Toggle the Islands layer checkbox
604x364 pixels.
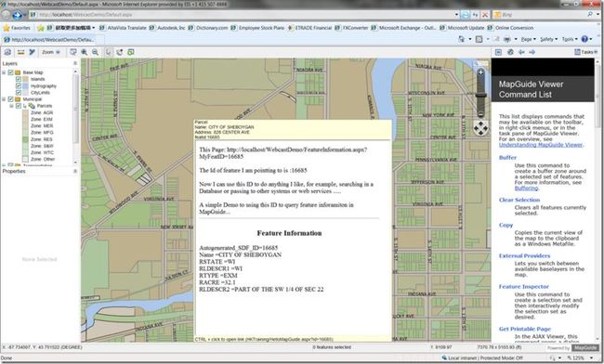[x=19, y=79]
